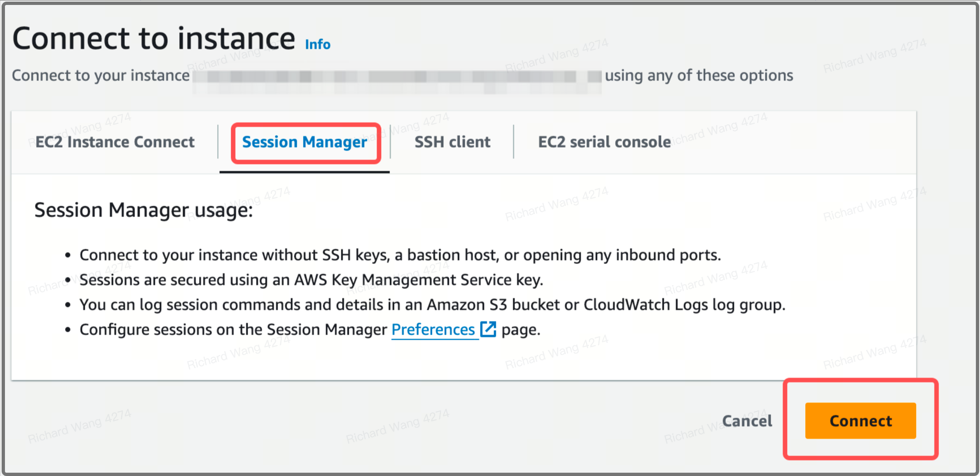Cancel the connect to instance dialog
This screenshot has height=476, width=980.
point(747,421)
